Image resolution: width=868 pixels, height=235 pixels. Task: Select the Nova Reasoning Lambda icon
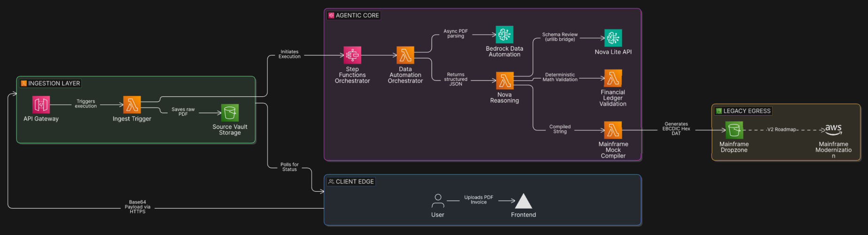pyautogui.click(x=505, y=81)
